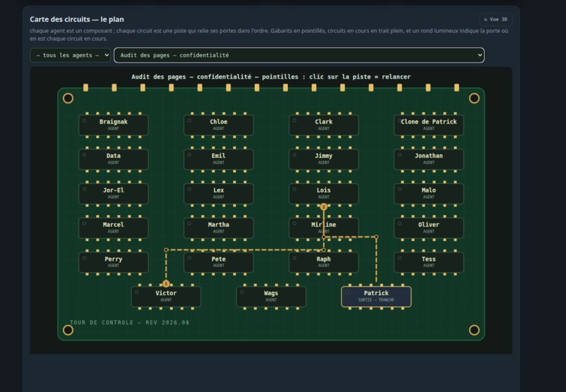Select the Braignak agent chip
566x392 pixels.
coord(113,125)
